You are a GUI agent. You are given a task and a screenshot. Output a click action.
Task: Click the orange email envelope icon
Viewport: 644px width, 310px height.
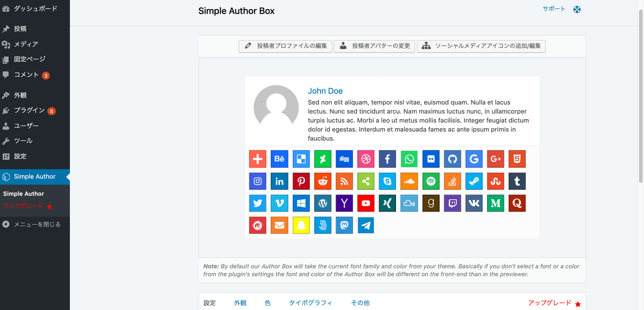(x=279, y=225)
